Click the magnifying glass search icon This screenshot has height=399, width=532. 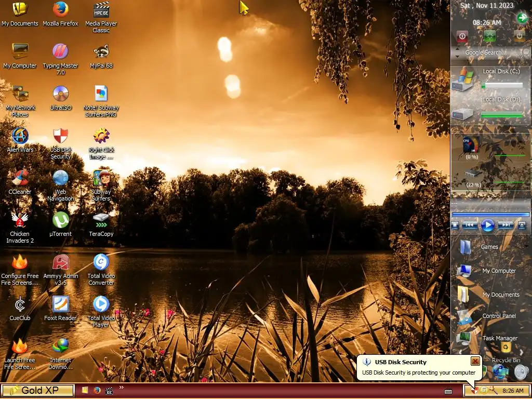(525, 52)
